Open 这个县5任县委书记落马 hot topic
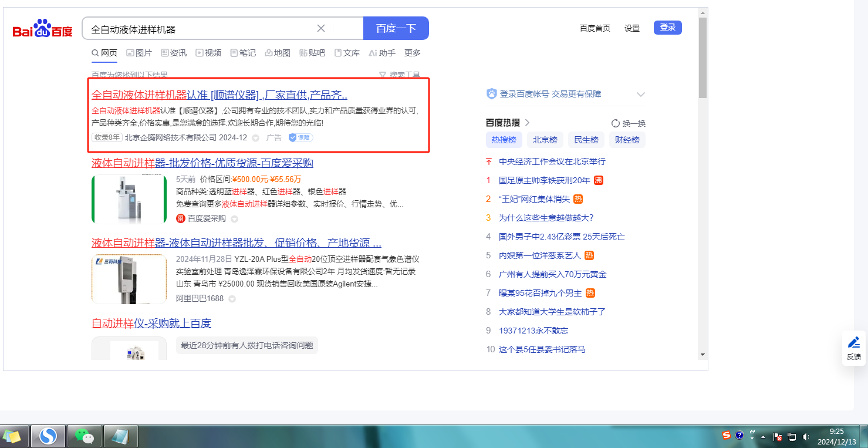868x448 pixels. [542, 349]
